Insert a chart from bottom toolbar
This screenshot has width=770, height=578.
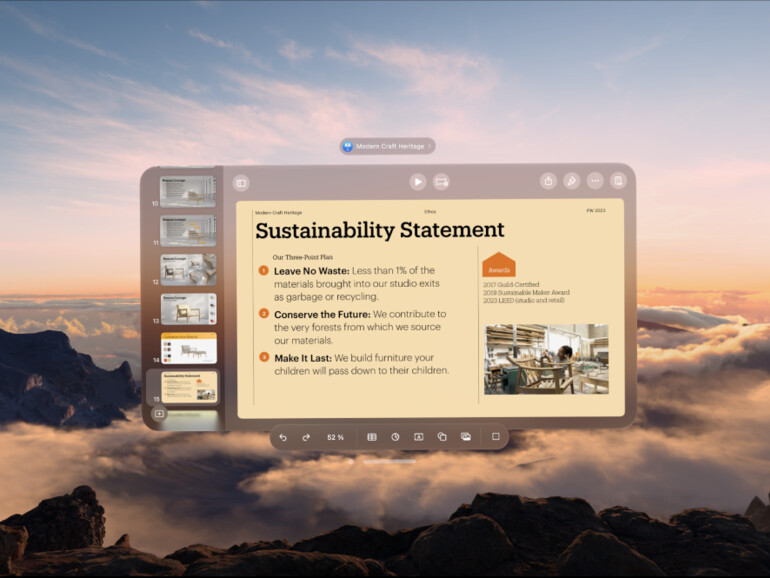tap(395, 437)
